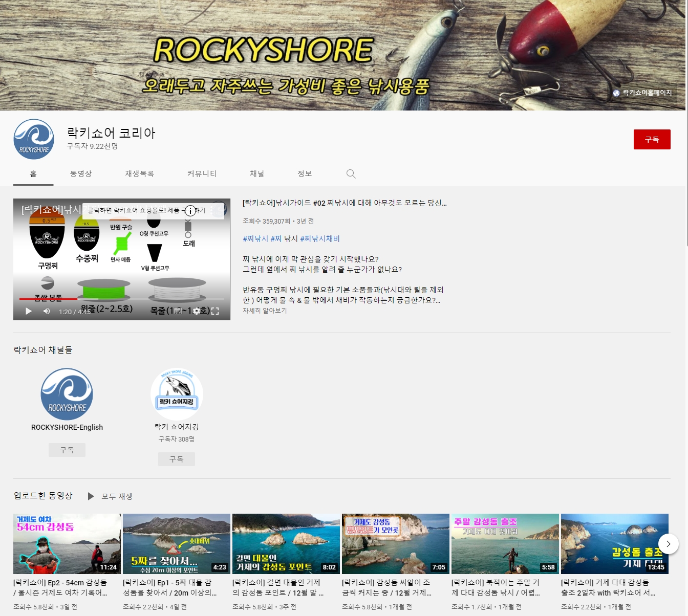
Task: Open the 커뮤니티 tab
Action: 202,174
